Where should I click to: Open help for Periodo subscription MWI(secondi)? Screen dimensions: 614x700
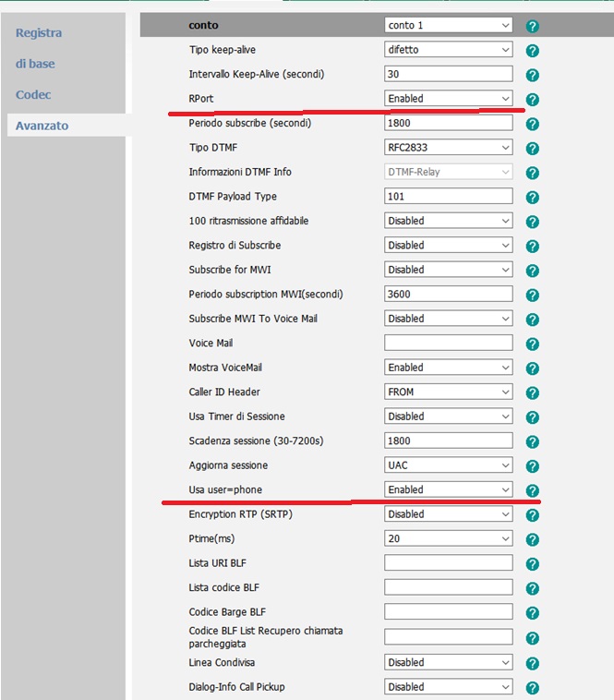point(532,296)
